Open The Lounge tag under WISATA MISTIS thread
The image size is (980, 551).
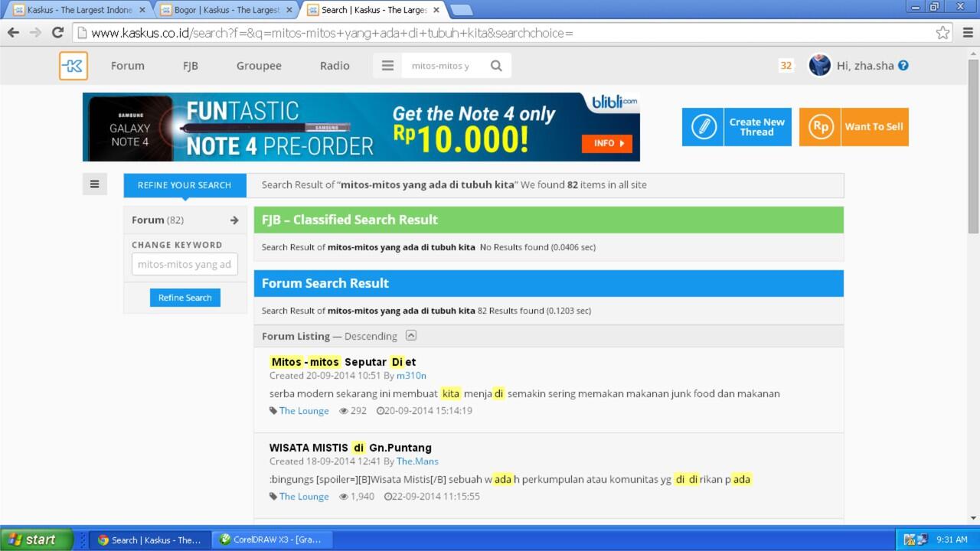coord(304,497)
